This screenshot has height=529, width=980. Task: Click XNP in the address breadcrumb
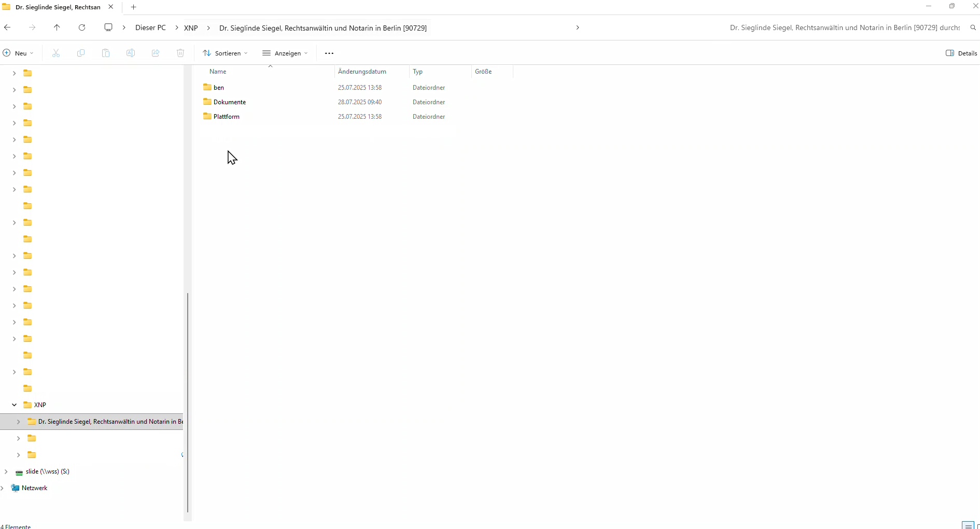[x=191, y=28]
